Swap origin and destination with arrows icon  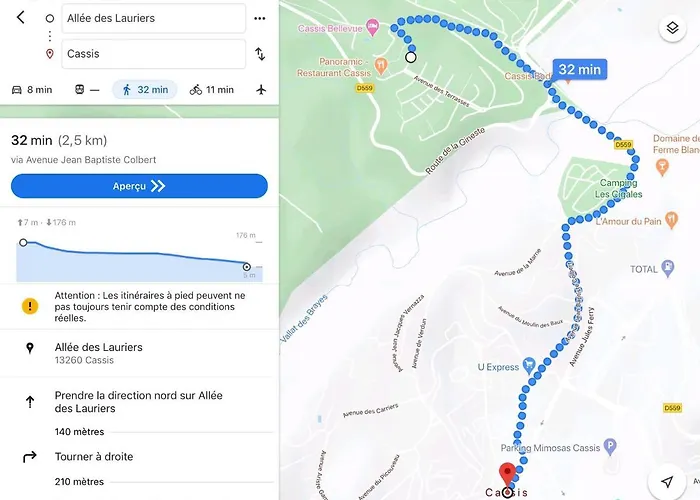point(260,54)
